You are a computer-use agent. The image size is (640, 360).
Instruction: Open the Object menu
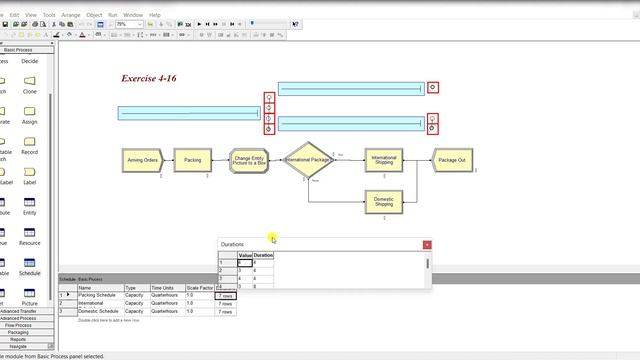pos(94,15)
